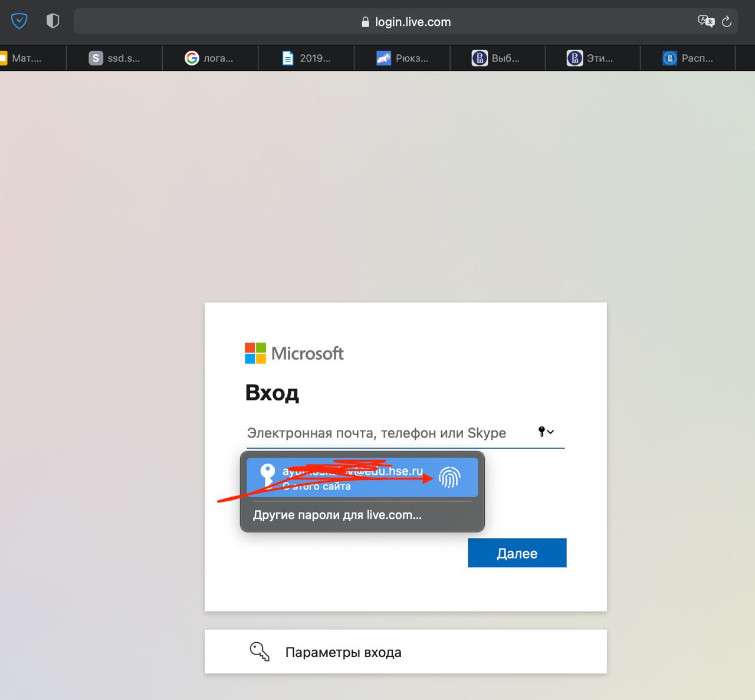Screen dimensions: 755x700
Task: Click the key icon beside Параметры входа
Action: click(260, 651)
